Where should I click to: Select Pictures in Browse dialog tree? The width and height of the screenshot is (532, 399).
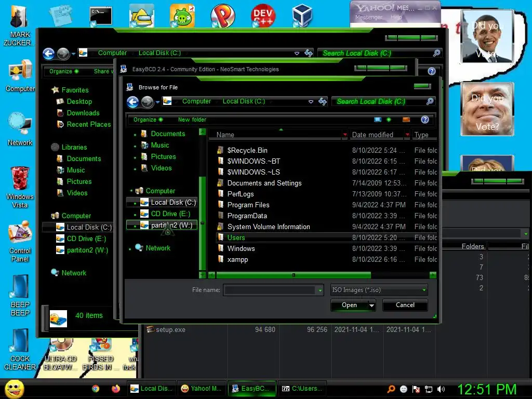point(163,157)
